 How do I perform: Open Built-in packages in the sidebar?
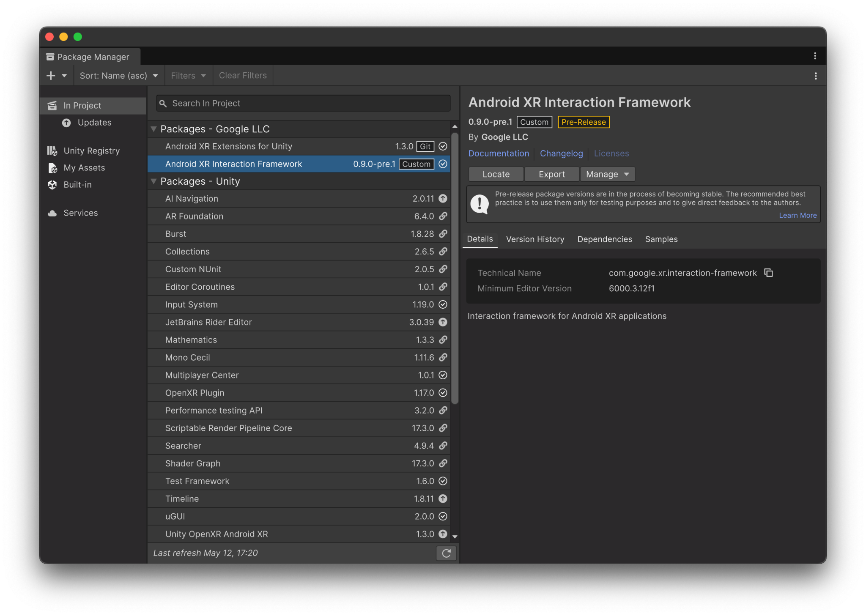click(93, 185)
